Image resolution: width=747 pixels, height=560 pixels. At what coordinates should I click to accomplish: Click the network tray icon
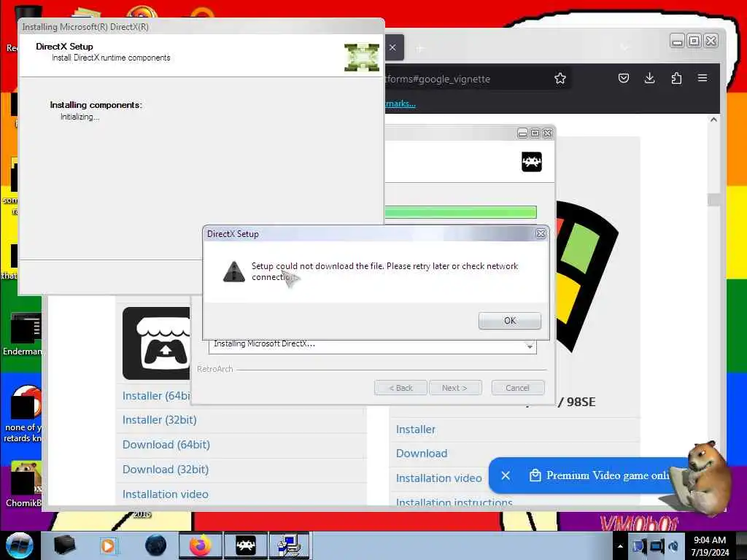click(x=656, y=545)
